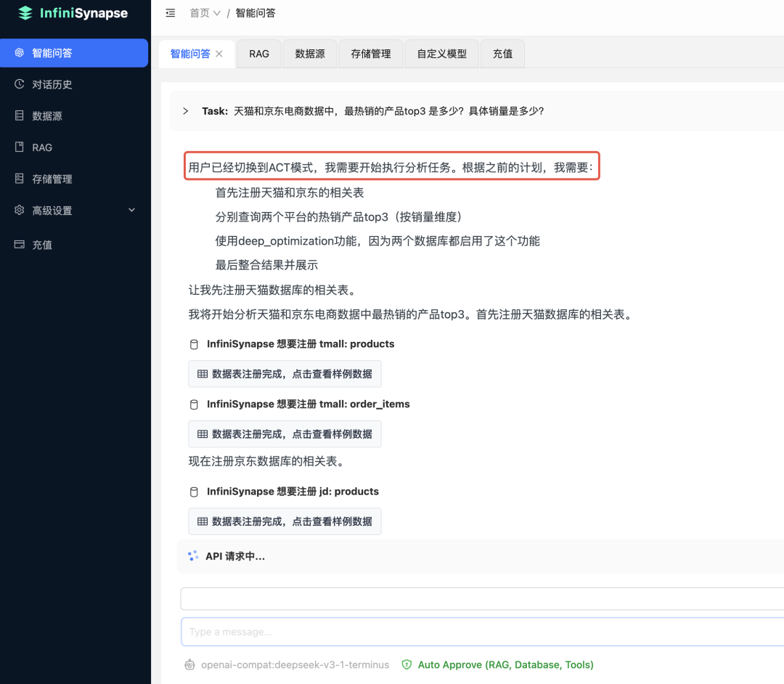Screen dimensions: 784x684
Task: Click the empty box above message input
Action: coord(483,598)
